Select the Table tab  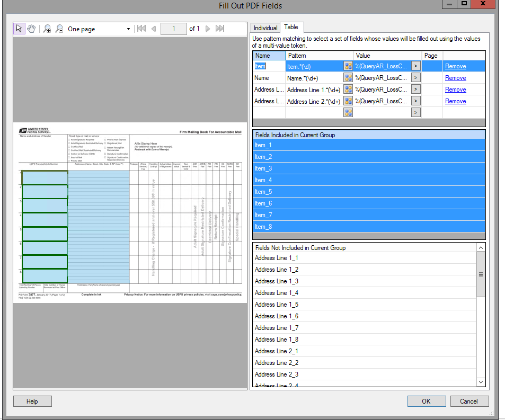point(291,27)
